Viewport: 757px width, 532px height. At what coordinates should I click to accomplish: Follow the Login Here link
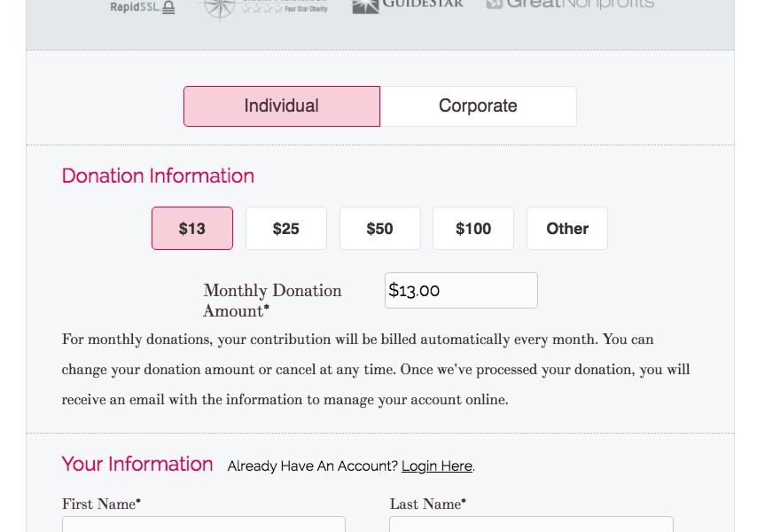[437, 466]
